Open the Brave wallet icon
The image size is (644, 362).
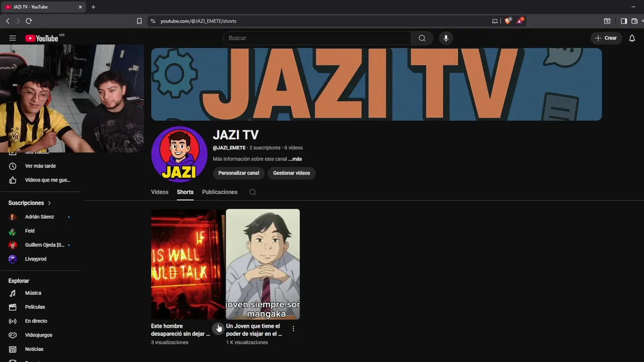point(634,21)
